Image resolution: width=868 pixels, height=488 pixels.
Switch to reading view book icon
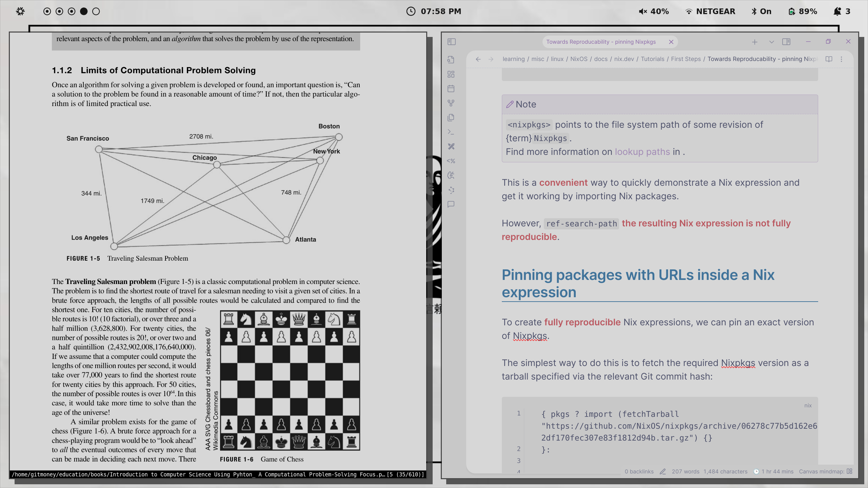click(x=829, y=59)
